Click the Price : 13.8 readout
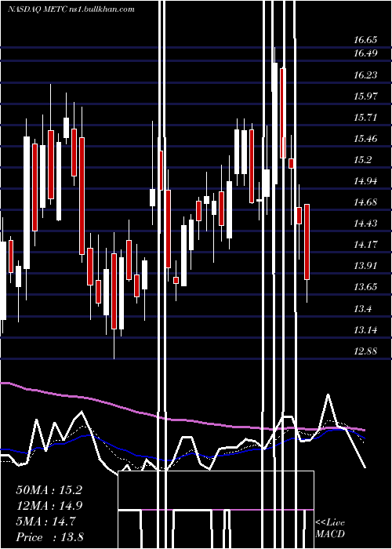392x549 pixels. 49,537
